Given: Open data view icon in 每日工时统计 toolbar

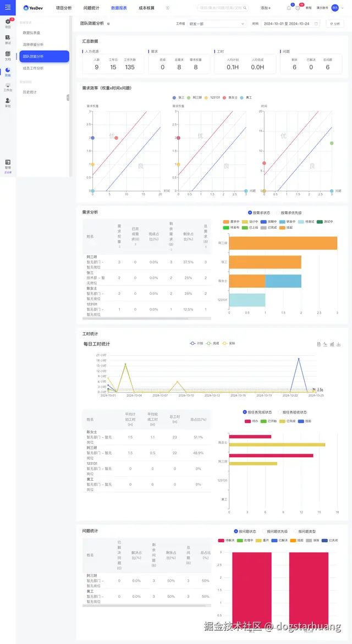Looking at the screenshot, I should 319,344.
